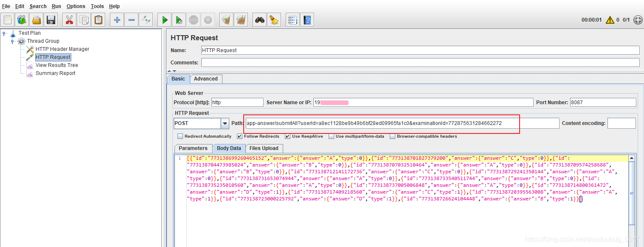Image resolution: width=644 pixels, height=247 pixels.
Task: Select the Body Data tab
Action: pyautogui.click(x=229, y=148)
